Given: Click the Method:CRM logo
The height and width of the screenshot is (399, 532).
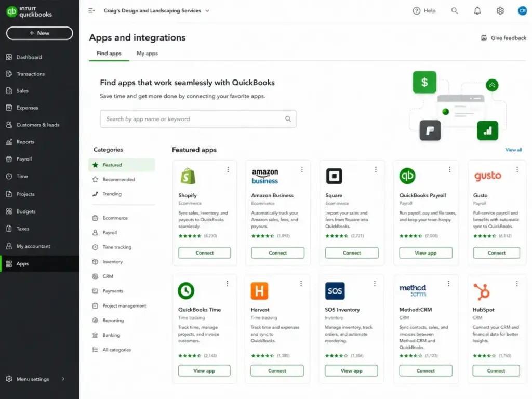Looking at the screenshot, I should click(x=413, y=291).
